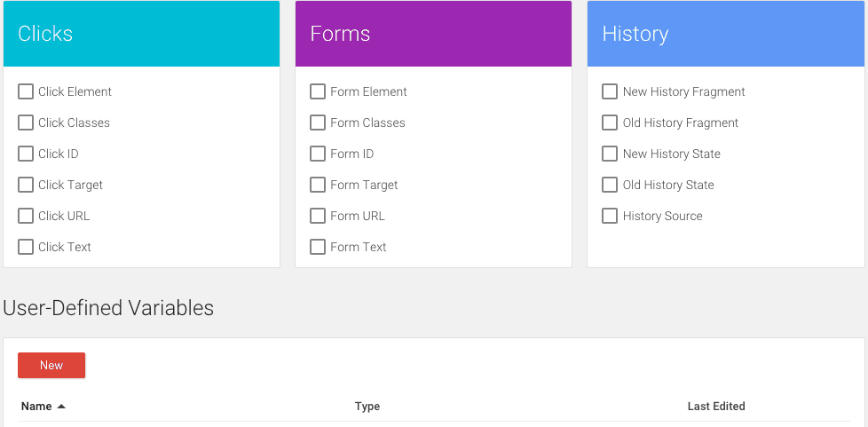Sort variables by Name column arrow
868x427 pixels.
61,407
